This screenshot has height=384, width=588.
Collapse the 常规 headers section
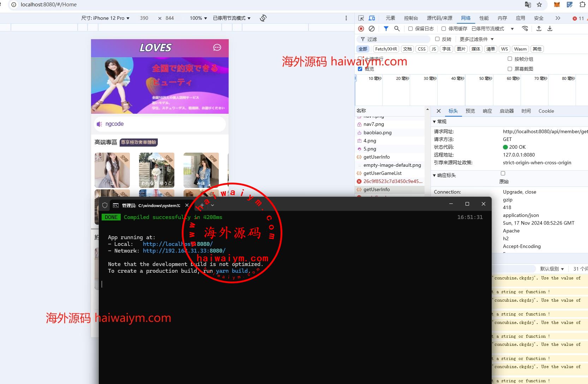click(x=434, y=122)
